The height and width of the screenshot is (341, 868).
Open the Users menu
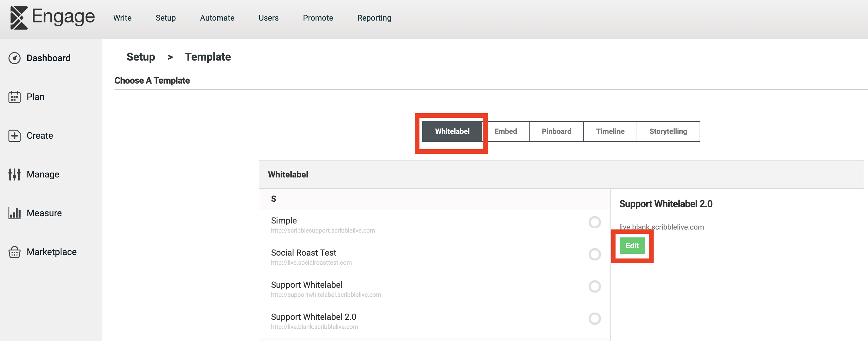[x=269, y=18]
